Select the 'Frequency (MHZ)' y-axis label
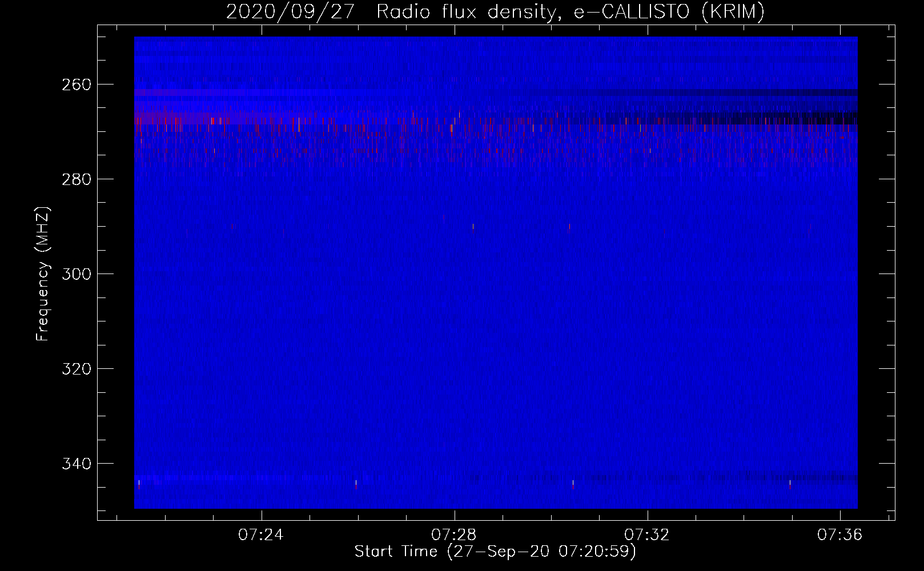Viewport: 924px width, 571px height. click(x=43, y=274)
